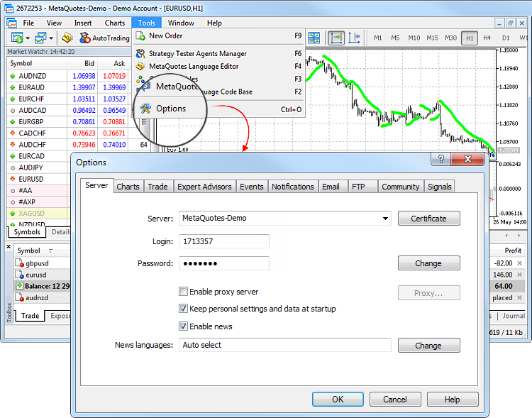Toggle the AutoTrading button
This screenshot has width=532, height=418.
(104, 38)
